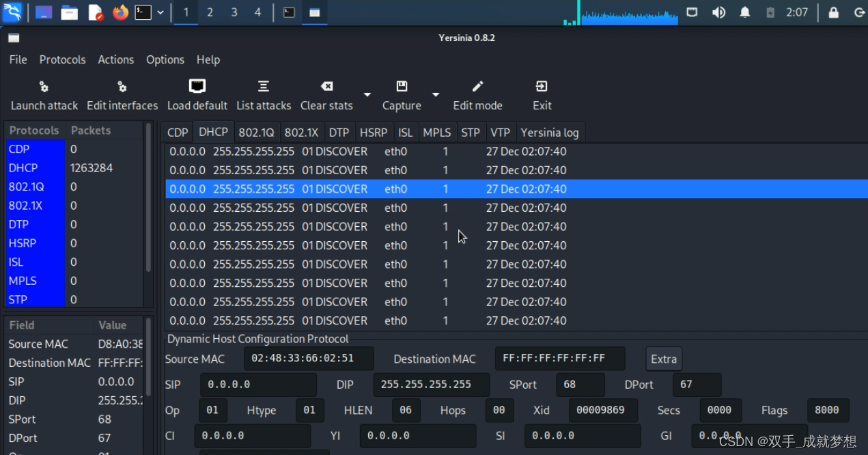Click the lock screen icon

pyautogui.click(x=833, y=12)
